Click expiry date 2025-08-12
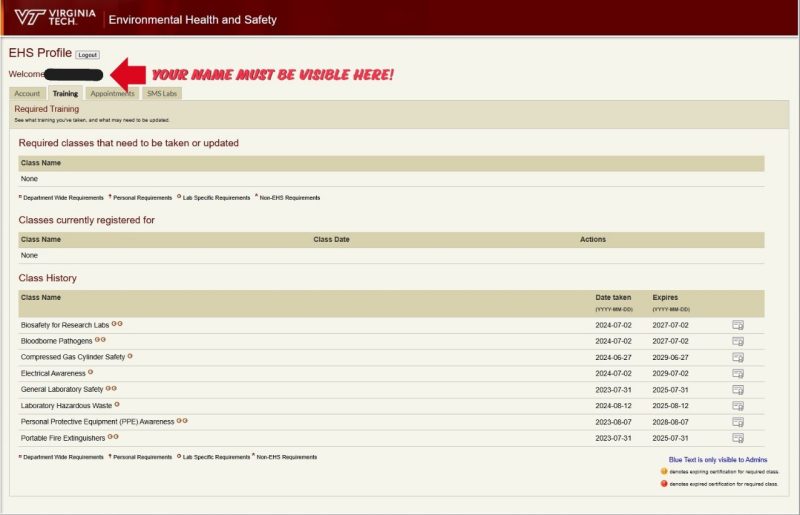This screenshot has height=515, width=800. (x=670, y=406)
